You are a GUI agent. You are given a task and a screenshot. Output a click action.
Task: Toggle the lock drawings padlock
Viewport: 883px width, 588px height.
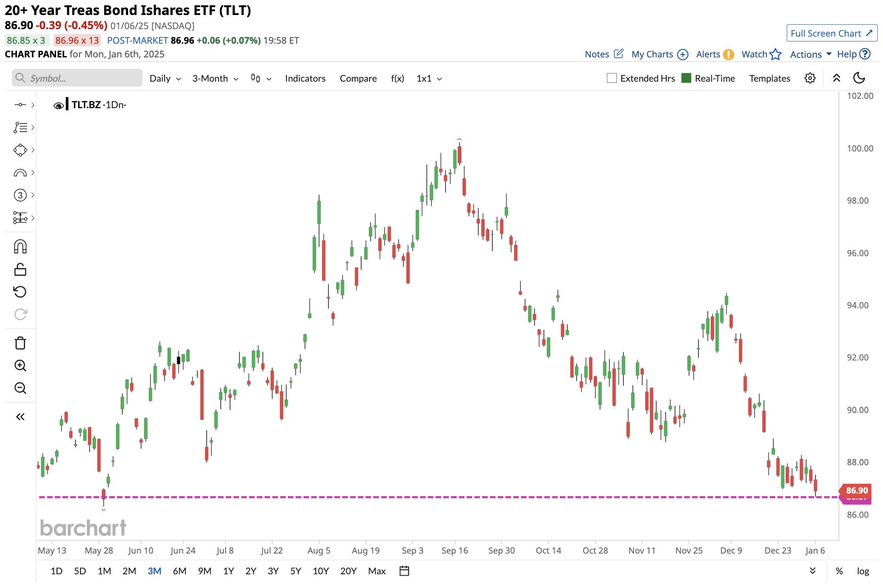pos(20,269)
